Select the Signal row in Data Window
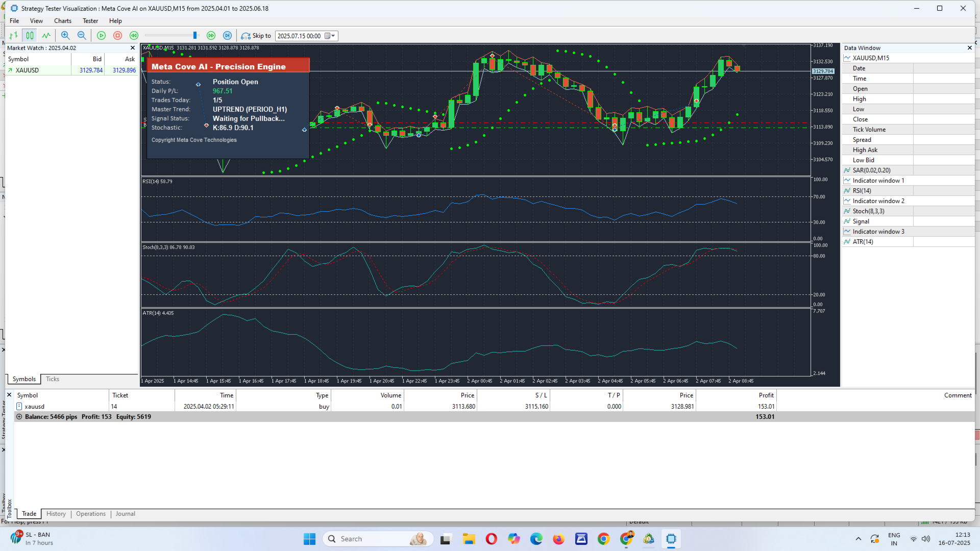The width and height of the screenshot is (980, 551). pyautogui.click(x=908, y=221)
